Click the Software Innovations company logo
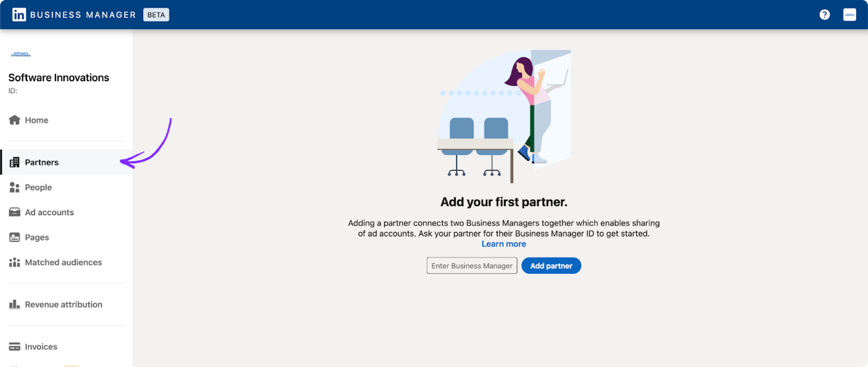 [21, 54]
